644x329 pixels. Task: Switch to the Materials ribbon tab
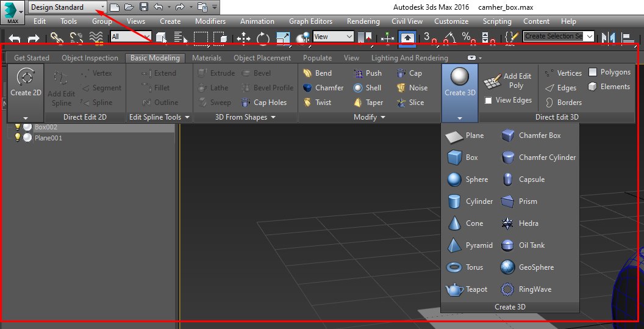coord(207,58)
